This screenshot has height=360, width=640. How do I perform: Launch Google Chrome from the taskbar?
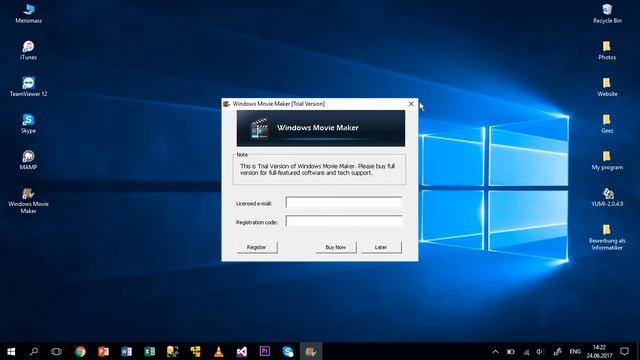pos(80,351)
